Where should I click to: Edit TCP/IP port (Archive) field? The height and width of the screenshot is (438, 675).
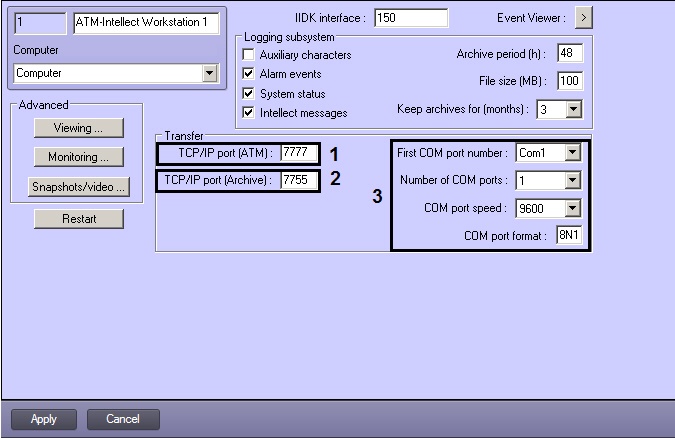[299, 180]
